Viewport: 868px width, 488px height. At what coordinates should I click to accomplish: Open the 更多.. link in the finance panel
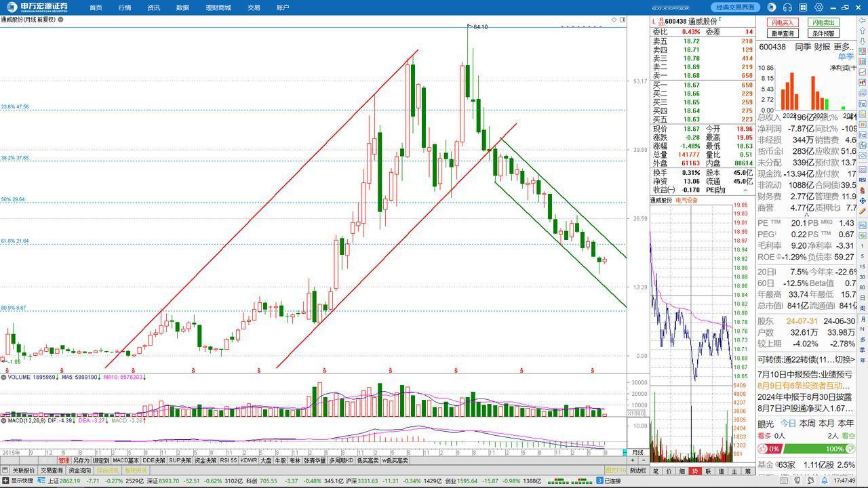coord(844,47)
